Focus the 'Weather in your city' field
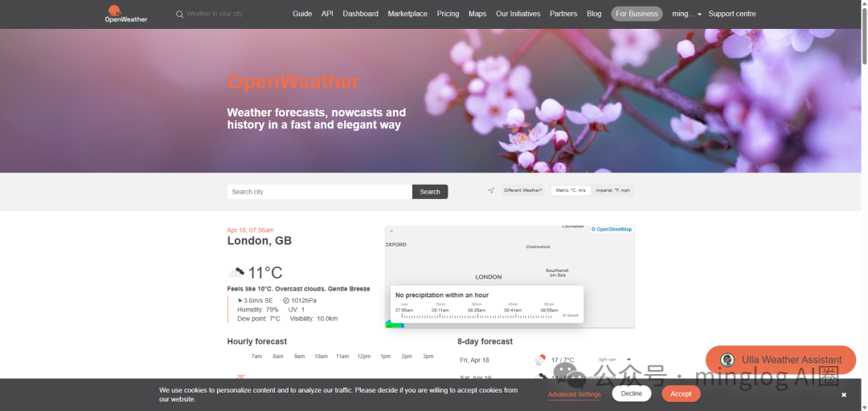 click(x=215, y=14)
